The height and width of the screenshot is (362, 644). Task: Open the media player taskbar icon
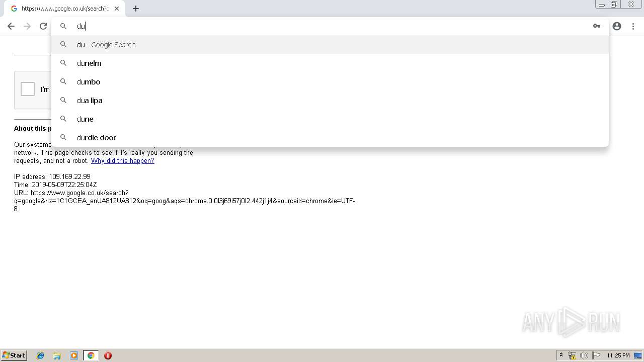pyautogui.click(x=74, y=355)
